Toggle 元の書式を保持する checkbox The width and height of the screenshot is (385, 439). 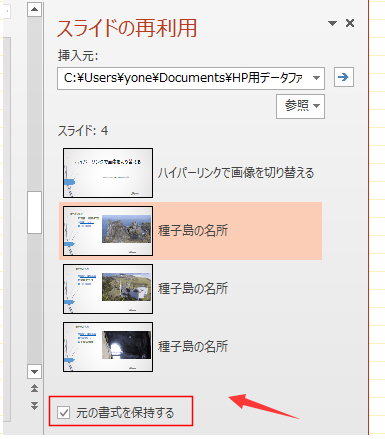63,412
